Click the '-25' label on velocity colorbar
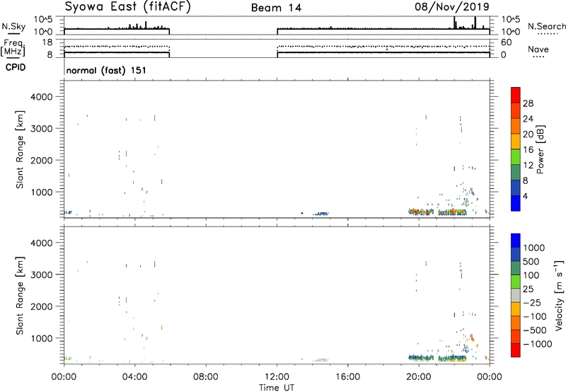Viewport: 566px width, 392px height. coord(532,303)
